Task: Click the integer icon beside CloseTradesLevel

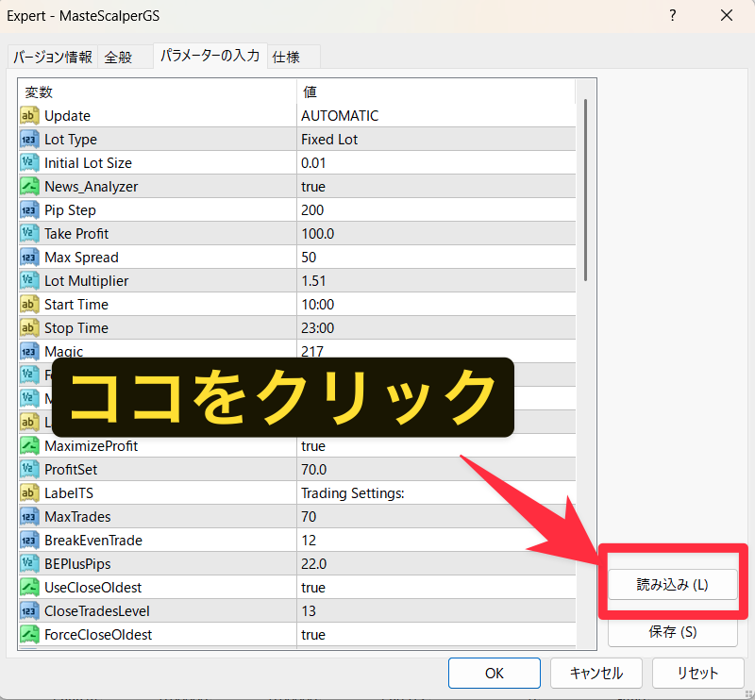Action: pos(29,611)
